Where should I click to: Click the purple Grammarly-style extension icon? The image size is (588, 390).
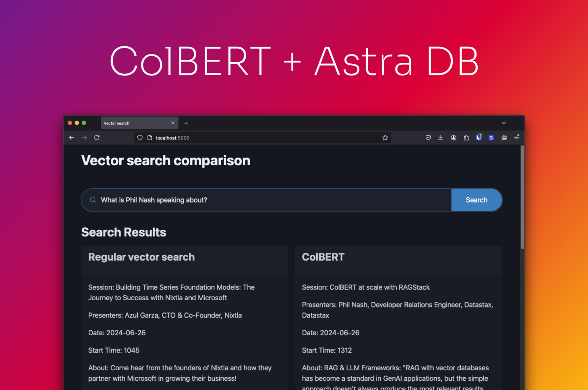click(491, 138)
